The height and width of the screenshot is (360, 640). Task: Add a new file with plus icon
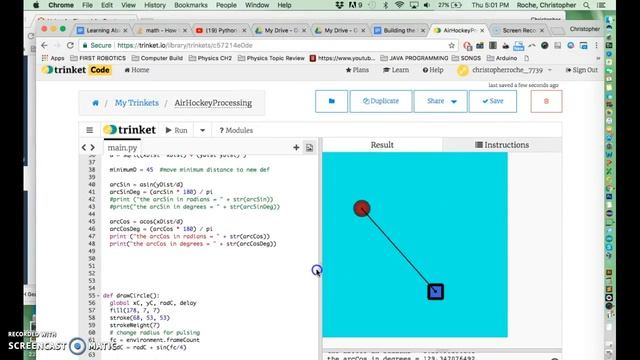point(296,148)
